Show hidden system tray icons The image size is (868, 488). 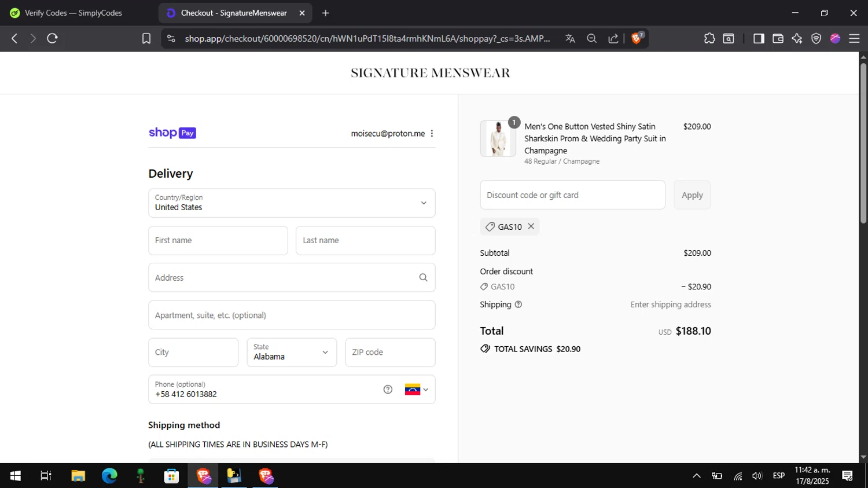tap(697, 476)
